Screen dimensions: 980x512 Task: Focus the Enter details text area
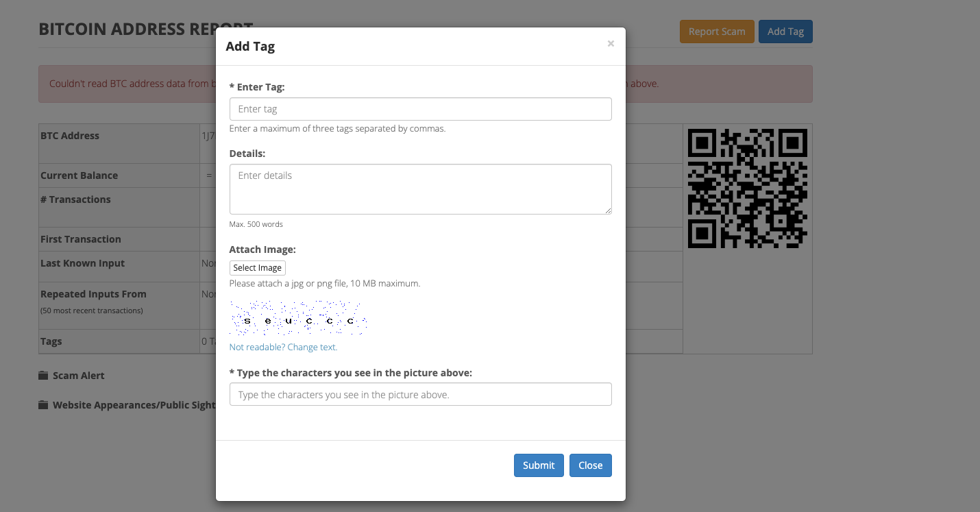tap(420, 189)
